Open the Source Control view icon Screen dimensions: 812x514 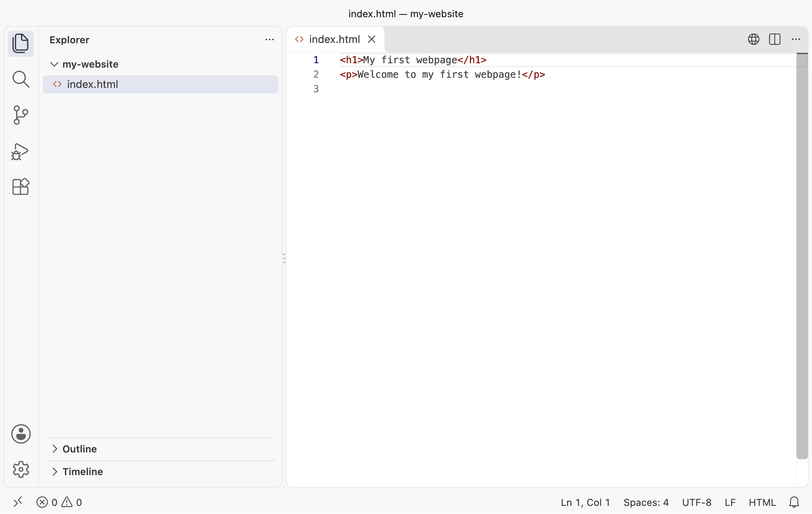pyautogui.click(x=21, y=115)
